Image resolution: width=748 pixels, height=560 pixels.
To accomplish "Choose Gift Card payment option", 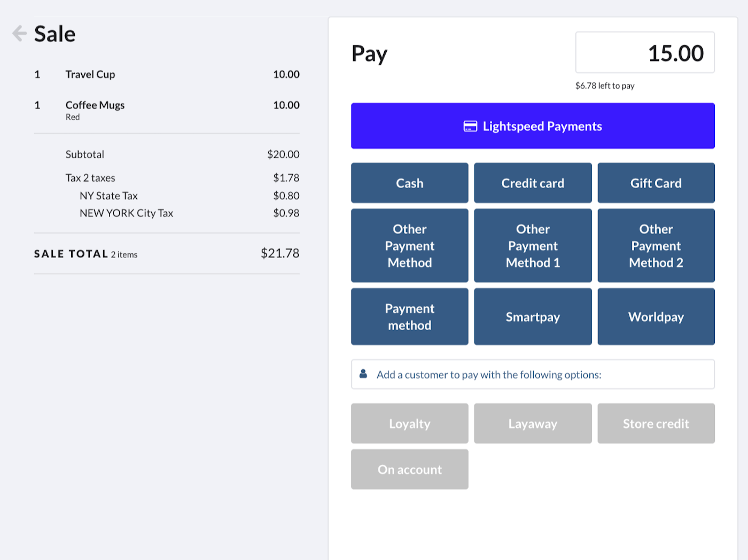I will 656,183.
